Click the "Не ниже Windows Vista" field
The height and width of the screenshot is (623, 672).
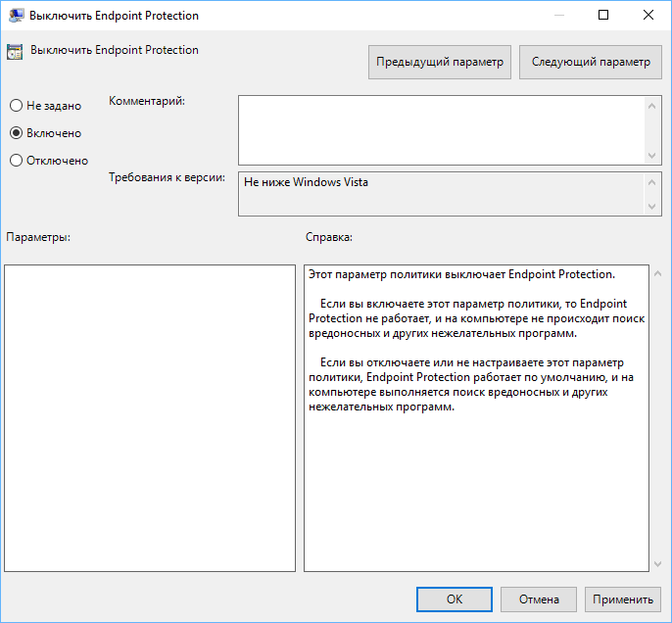441,194
